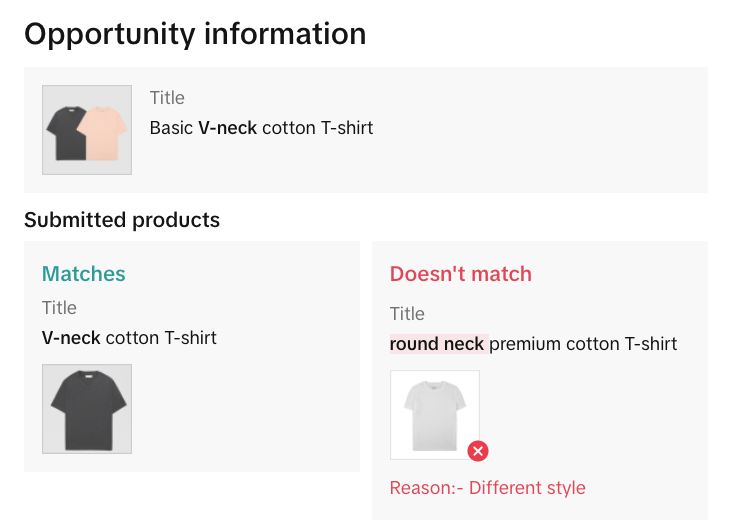Click the word "Basic" in the opportunity title
737x523 pixels.
(171, 128)
